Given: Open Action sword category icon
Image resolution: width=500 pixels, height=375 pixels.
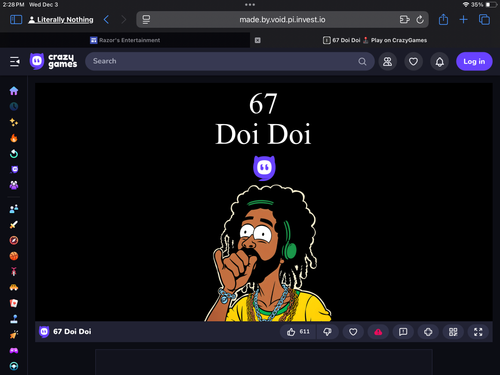Looking at the screenshot, I should [14, 224].
